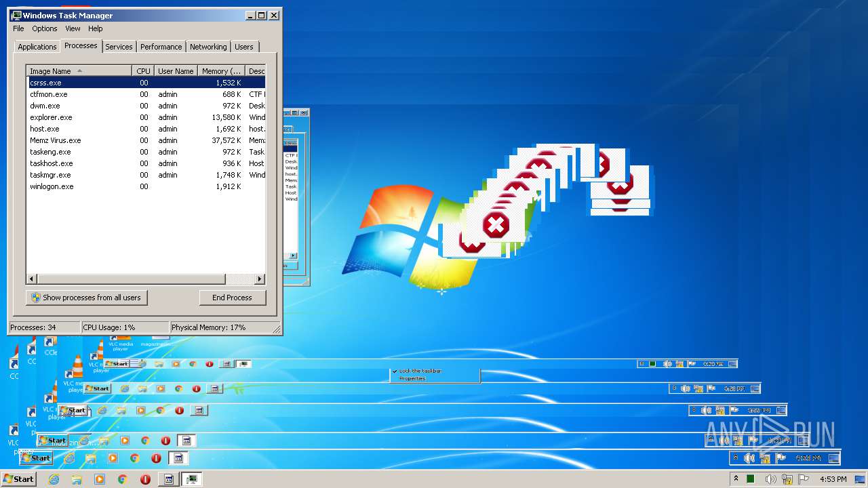Launch Opera browser from the taskbar
Viewport: 868px width, 488px height.
(x=145, y=479)
